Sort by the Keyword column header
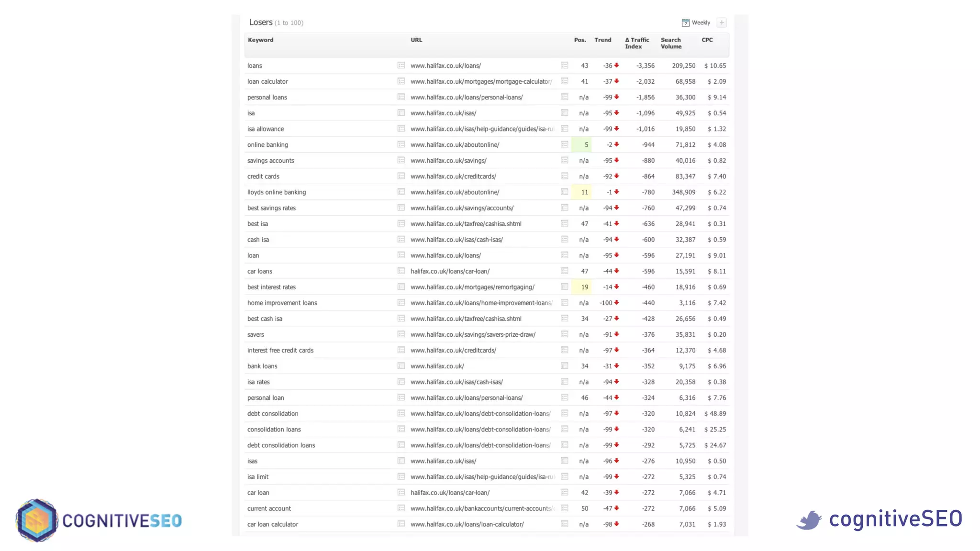980x551 pixels. pyautogui.click(x=260, y=40)
